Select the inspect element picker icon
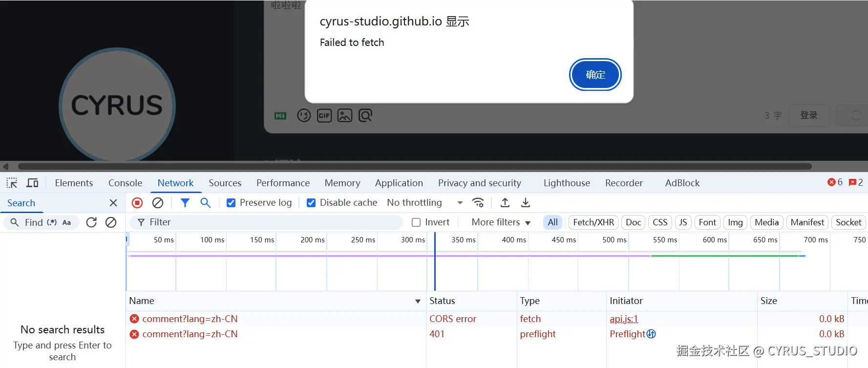This screenshot has height=368, width=868. point(12,183)
